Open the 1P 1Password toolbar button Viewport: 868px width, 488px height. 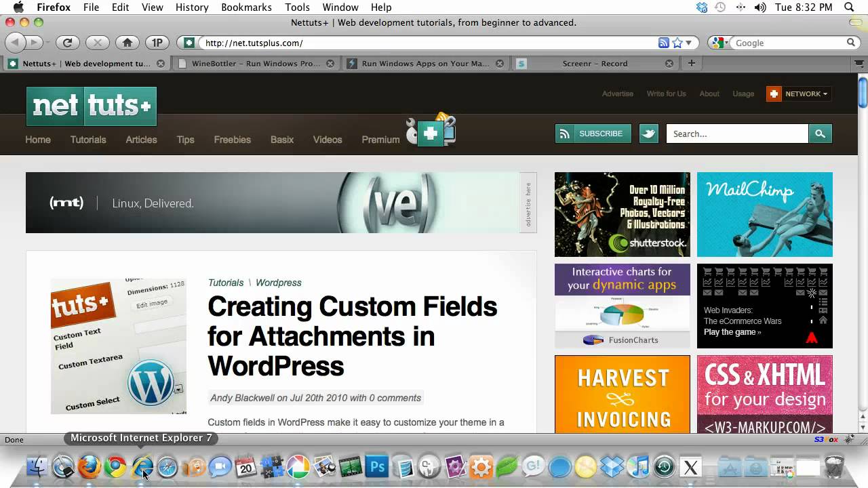[x=157, y=43]
